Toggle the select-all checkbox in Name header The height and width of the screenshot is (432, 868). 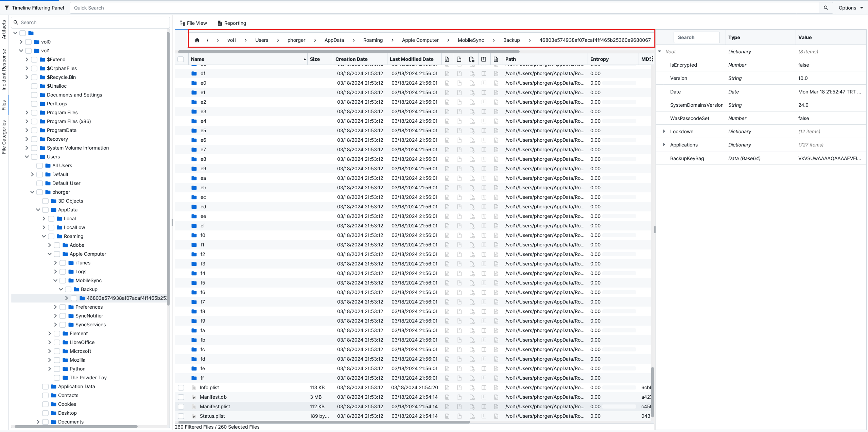click(181, 59)
